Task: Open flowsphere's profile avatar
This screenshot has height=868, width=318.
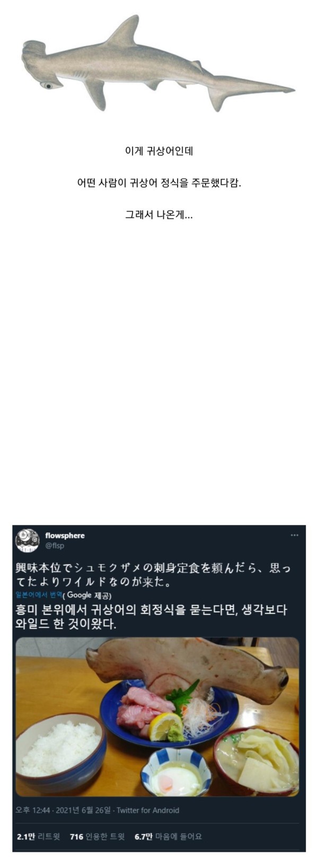Action: pyautogui.click(x=27, y=540)
